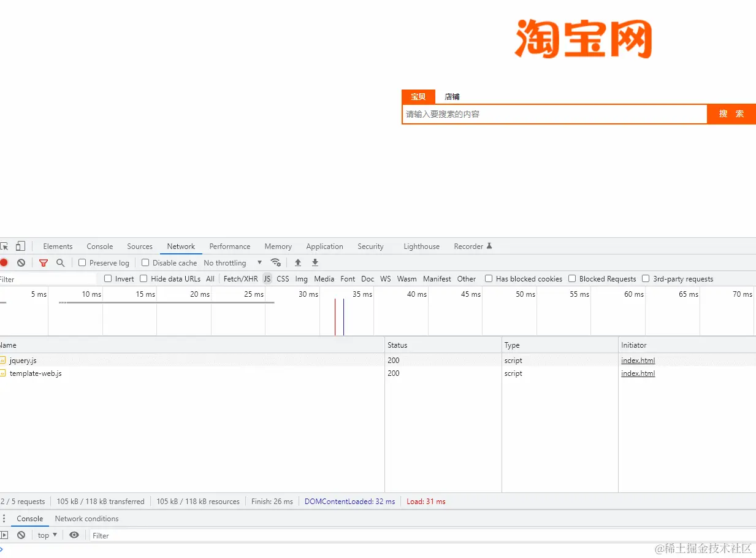Open index.html initiator link for jquery.js

[638, 361]
